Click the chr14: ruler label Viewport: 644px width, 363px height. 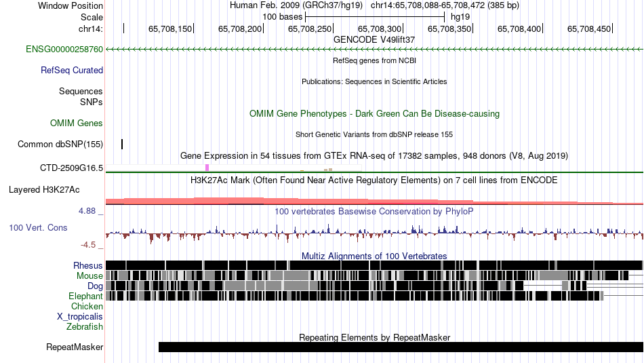click(x=91, y=28)
